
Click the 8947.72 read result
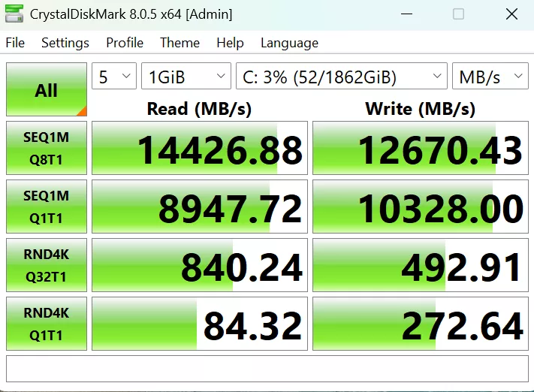click(200, 207)
